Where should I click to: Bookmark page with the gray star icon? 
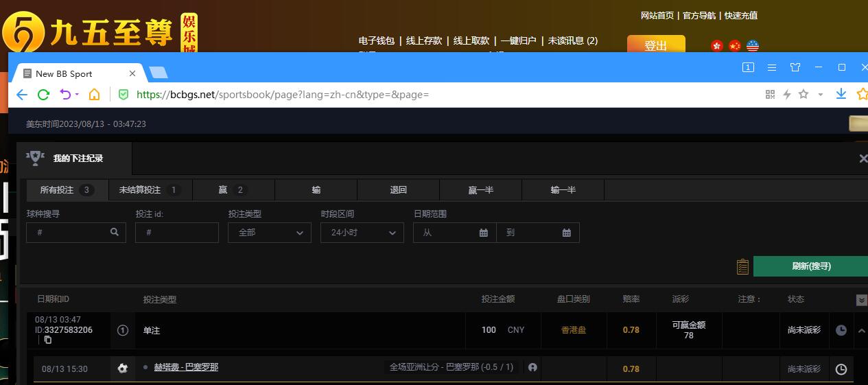click(x=804, y=95)
